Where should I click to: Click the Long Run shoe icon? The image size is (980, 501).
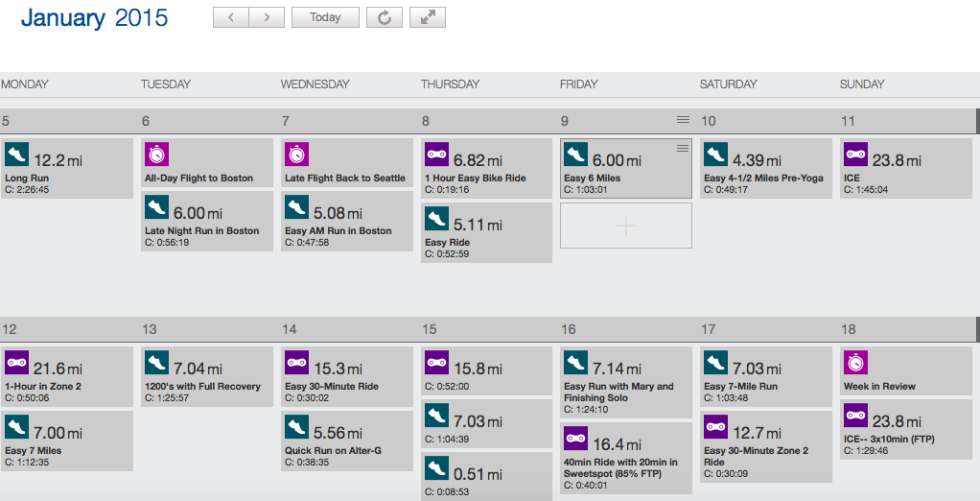16,155
